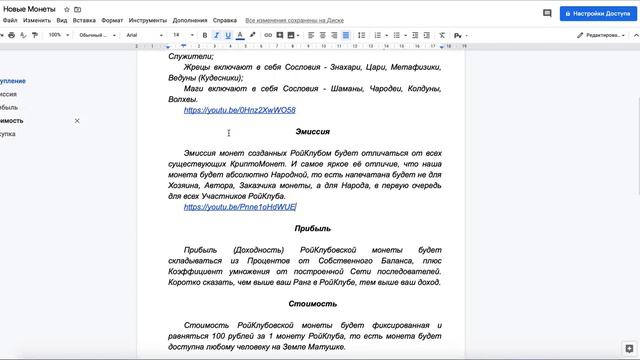This screenshot has height=360, width=640.
Task: Open the Справка menu
Action: click(x=224, y=20)
